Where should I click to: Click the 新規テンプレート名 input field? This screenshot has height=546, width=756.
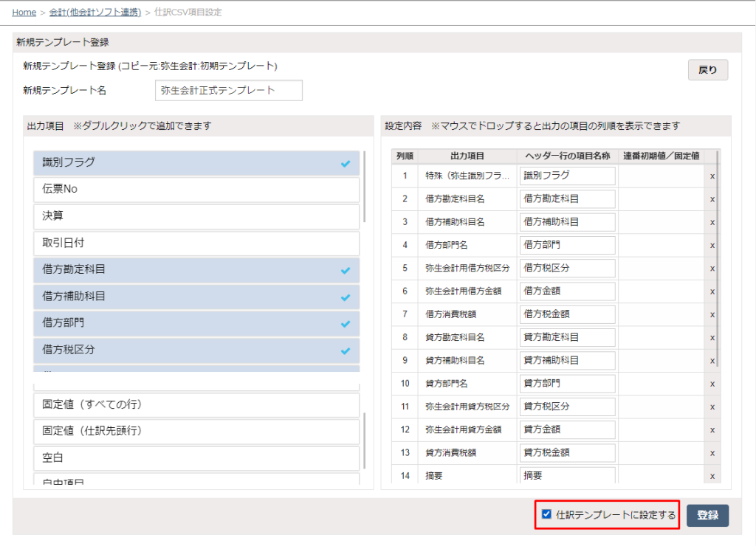(x=228, y=90)
